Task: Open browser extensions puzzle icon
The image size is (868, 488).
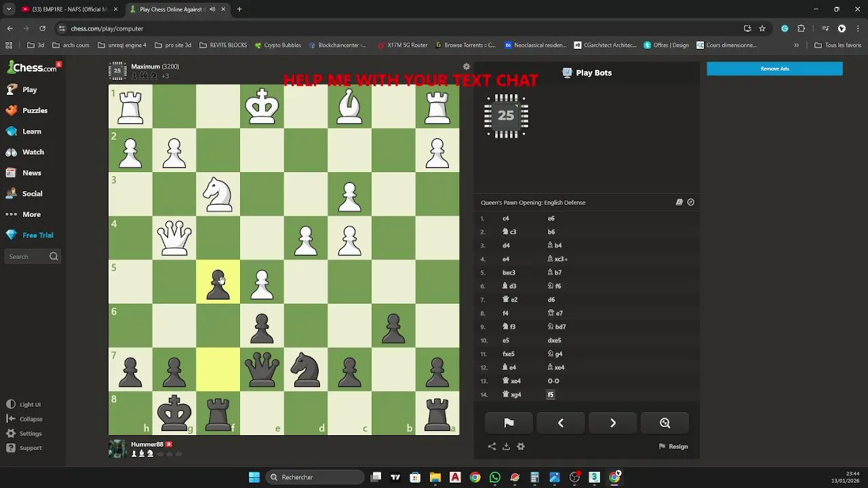Action: tap(802, 28)
